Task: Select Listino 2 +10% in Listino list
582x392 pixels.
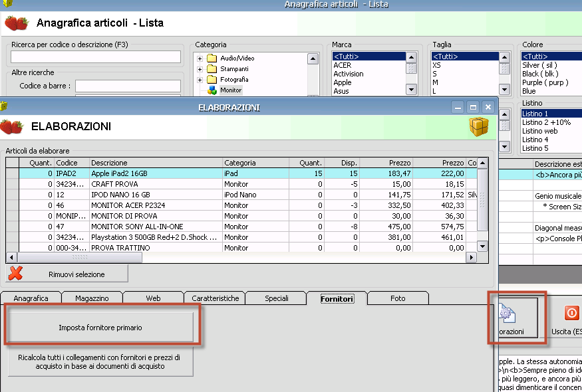Action: (551, 122)
